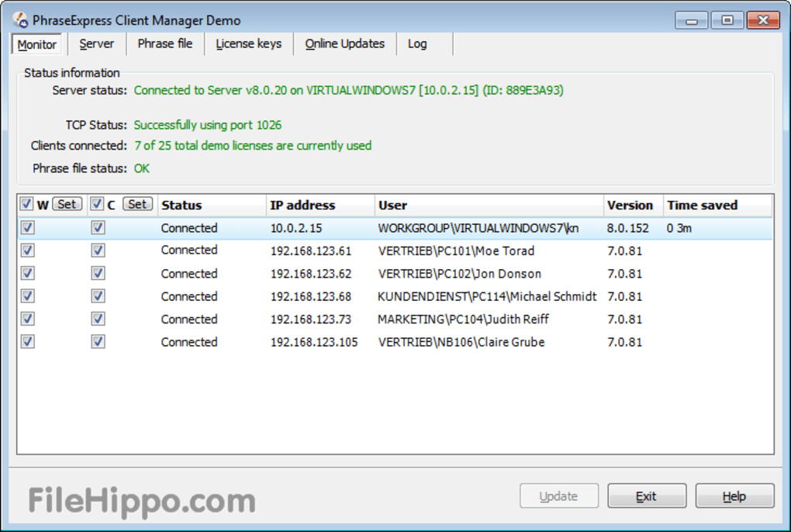Select user WORKGROUP\VIRTUALWINDOWS7\kn
The width and height of the screenshot is (791, 532).
[478, 228]
